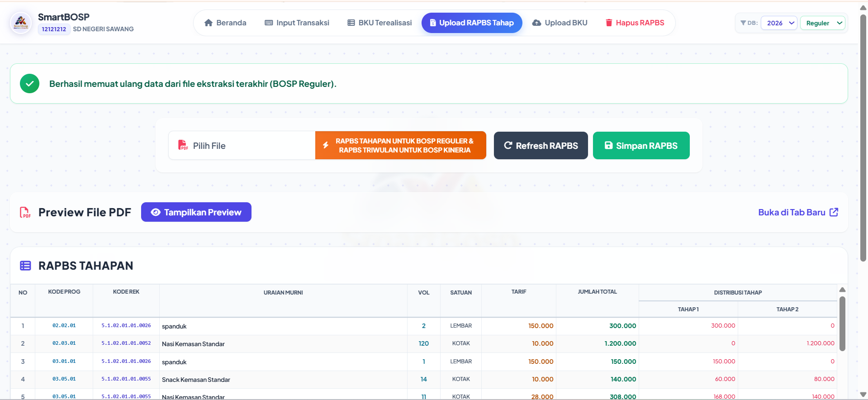The height and width of the screenshot is (400, 868).
Task: Go to the Beranda tab
Action: coord(225,23)
